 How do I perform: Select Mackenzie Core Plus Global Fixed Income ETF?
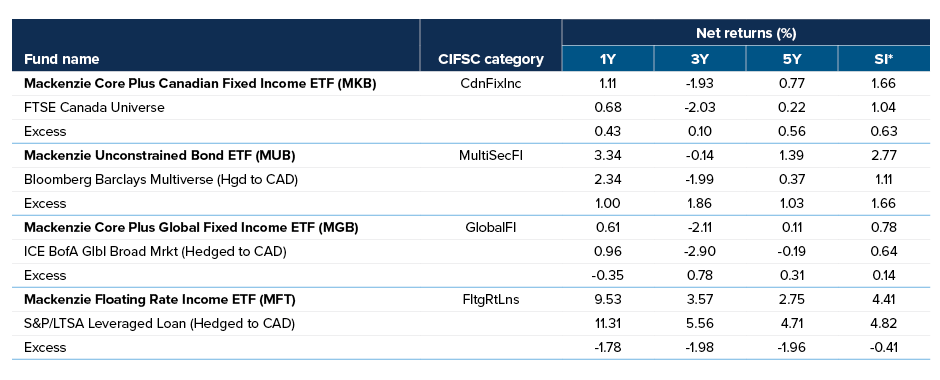click(191, 228)
